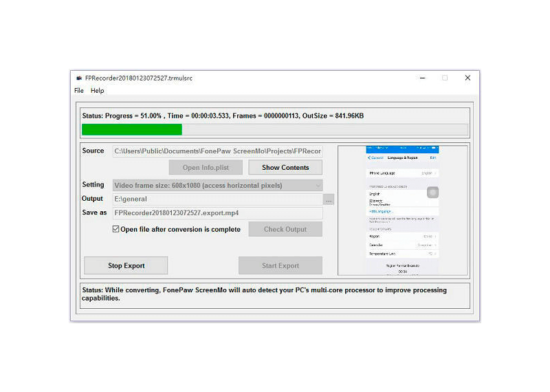
Task: Click the Source path field
Action: 217,151
